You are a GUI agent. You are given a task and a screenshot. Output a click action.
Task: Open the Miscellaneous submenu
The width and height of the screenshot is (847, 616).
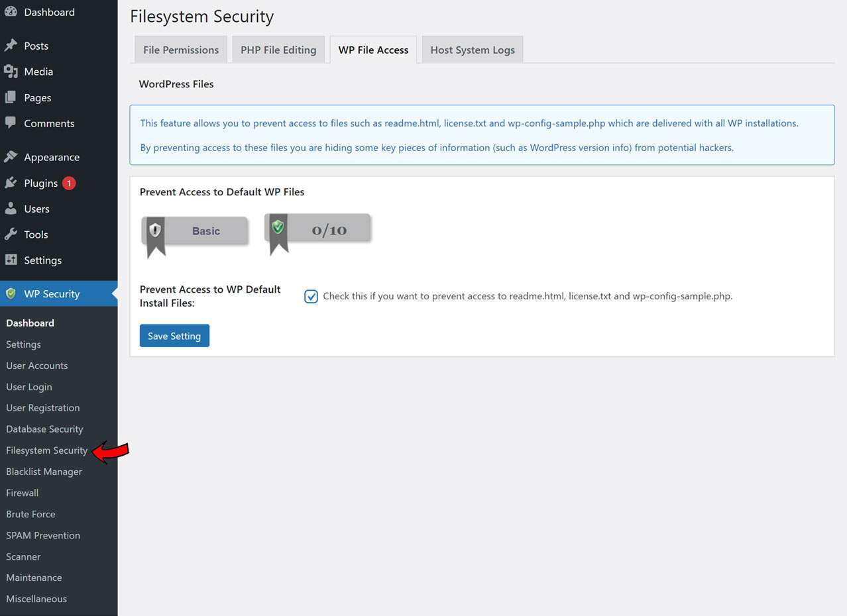point(36,599)
